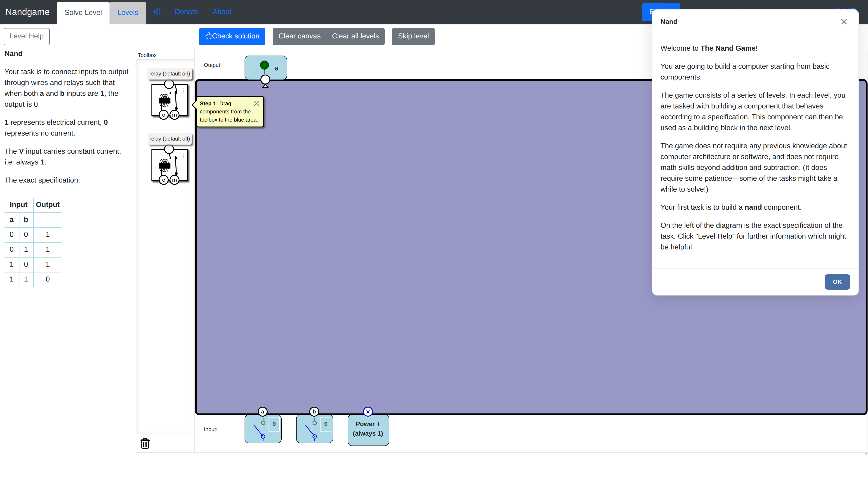This screenshot has width=868, height=488.
Task: Click the output connector circle below the lamp
Action: 265,80
